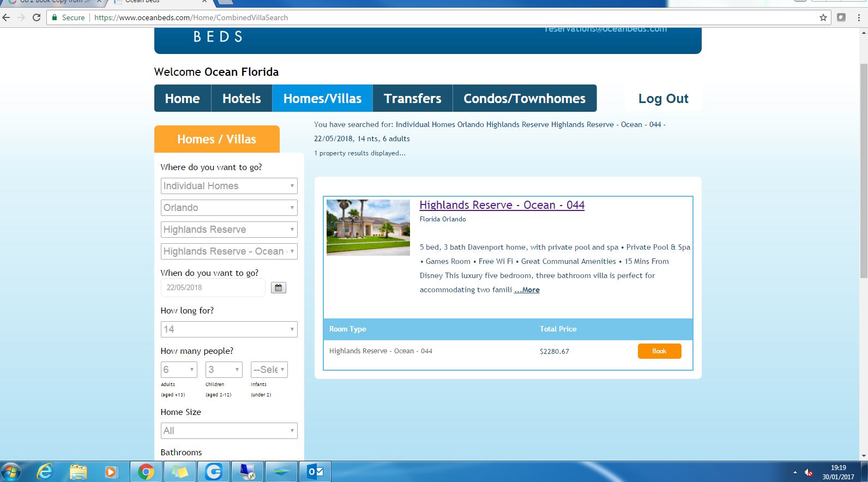Click the Show Desktop strip after the taskbar clock
Screen dimensions: 868x482
click(x=864, y=472)
